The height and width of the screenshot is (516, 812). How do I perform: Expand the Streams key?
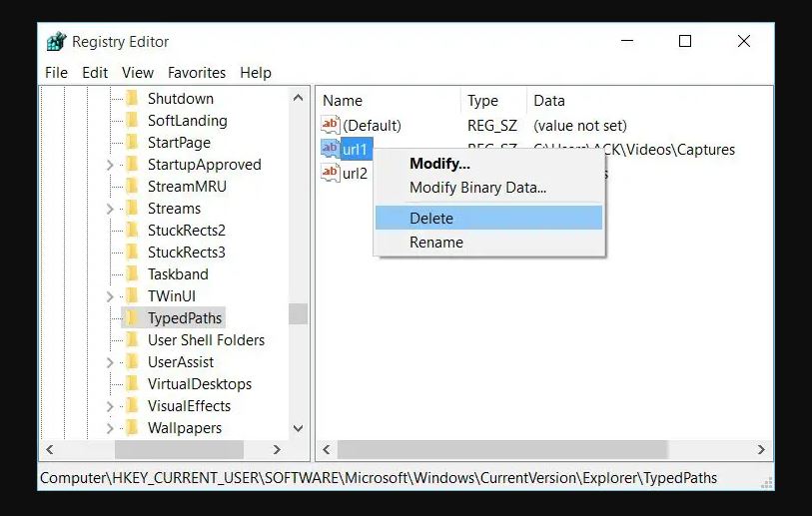(x=110, y=209)
